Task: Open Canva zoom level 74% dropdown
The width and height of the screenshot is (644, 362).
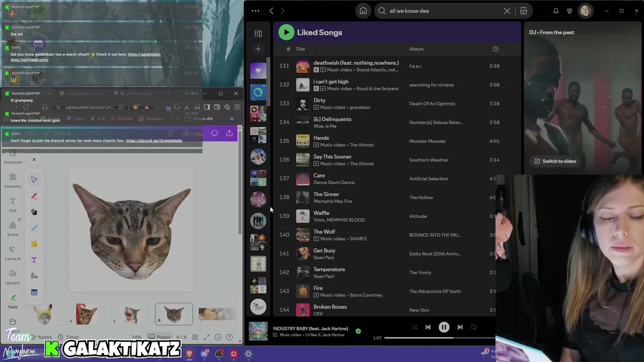Action: [136, 337]
